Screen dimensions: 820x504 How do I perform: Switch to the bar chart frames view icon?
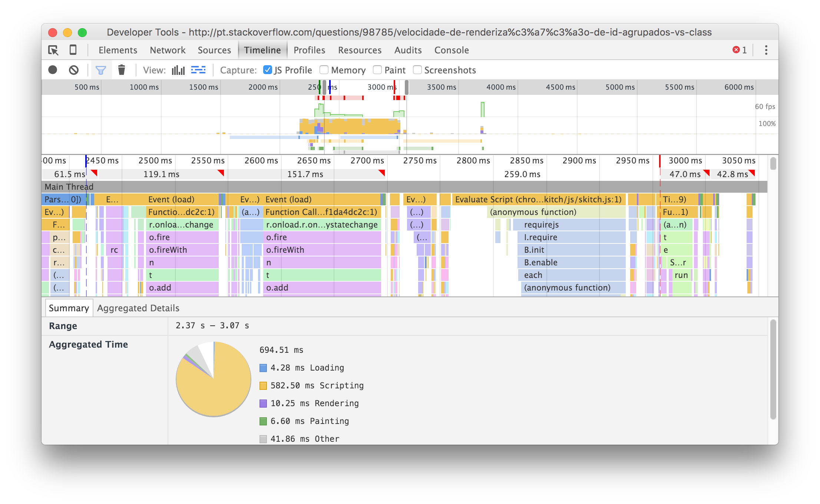(x=178, y=70)
